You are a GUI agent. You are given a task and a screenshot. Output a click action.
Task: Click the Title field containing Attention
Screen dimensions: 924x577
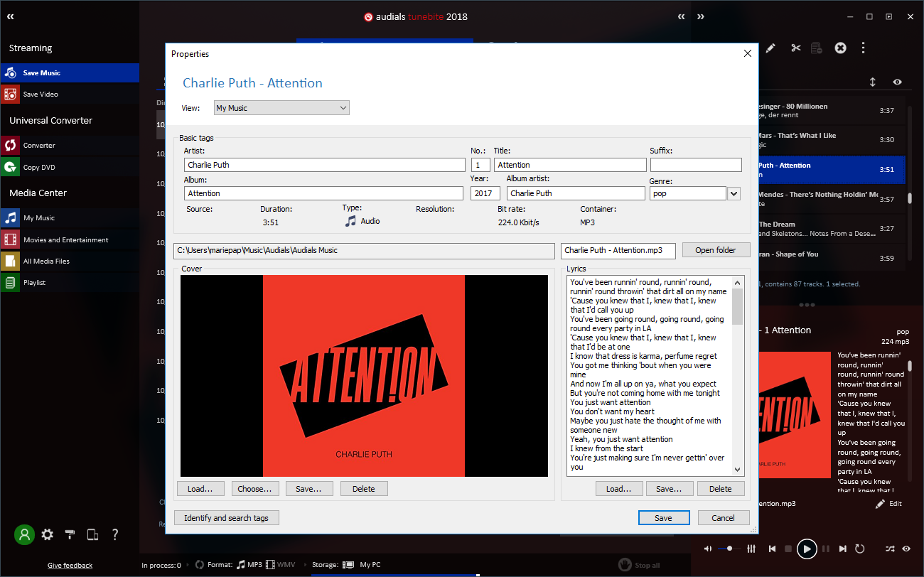pos(570,165)
